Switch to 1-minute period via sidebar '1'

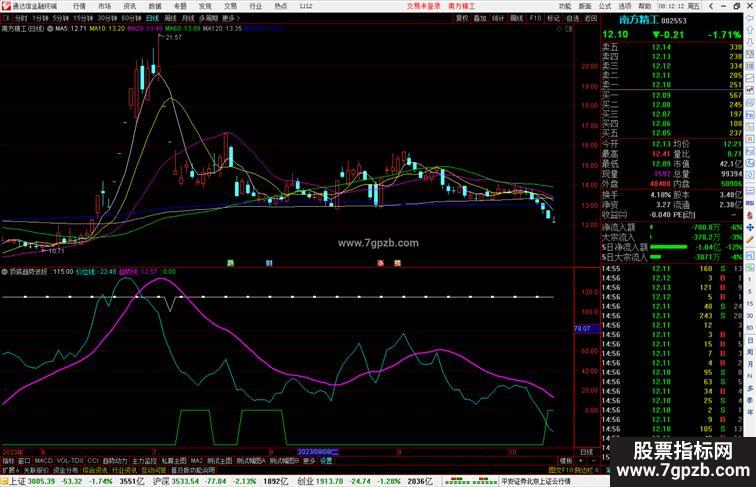click(750, 280)
